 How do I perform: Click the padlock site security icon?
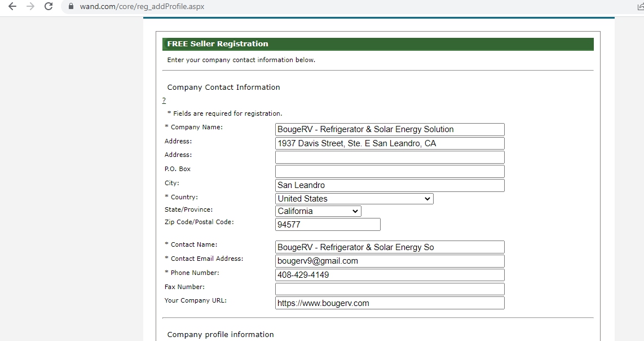pos(71,7)
